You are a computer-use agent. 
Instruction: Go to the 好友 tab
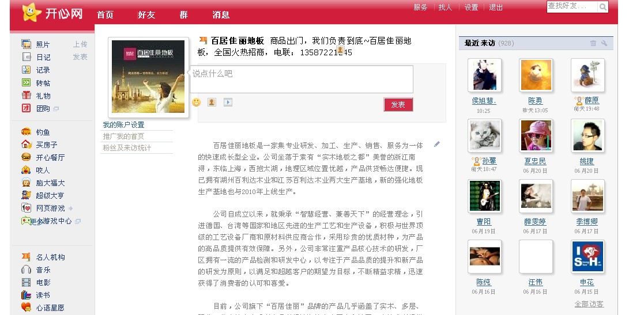coord(146,15)
